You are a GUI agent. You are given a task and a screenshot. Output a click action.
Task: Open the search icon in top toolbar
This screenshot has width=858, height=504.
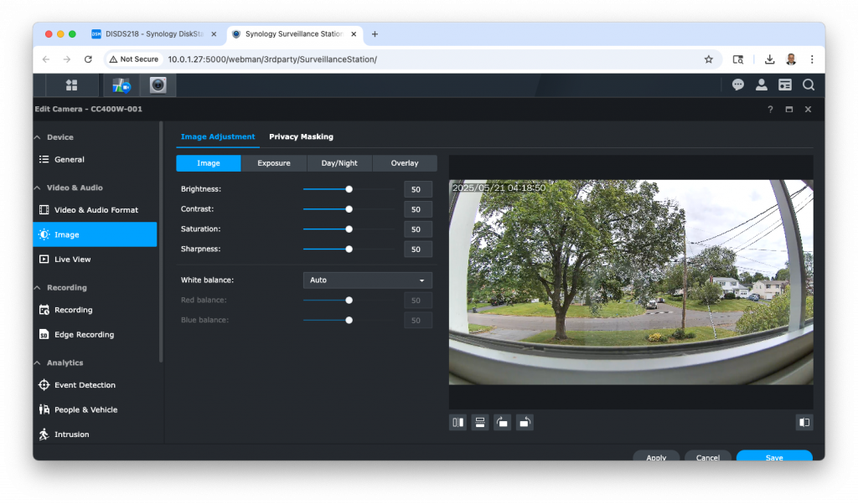tap(809, 85)
